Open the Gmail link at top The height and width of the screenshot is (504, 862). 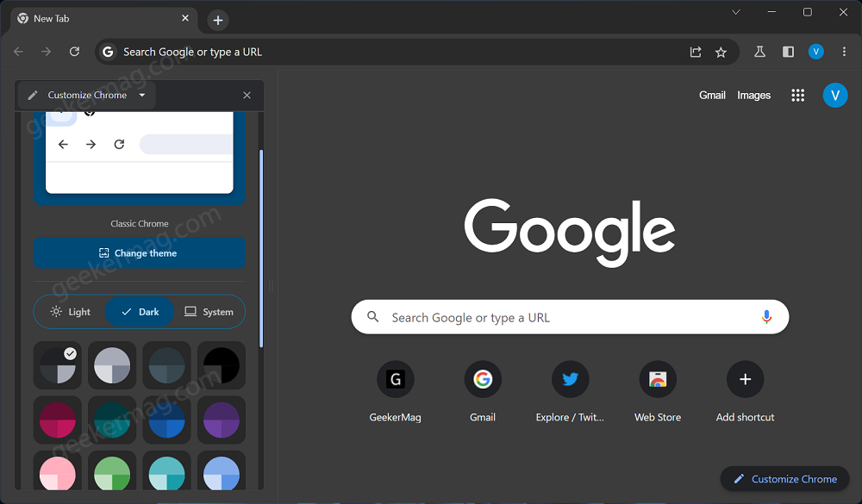point(712,95)
